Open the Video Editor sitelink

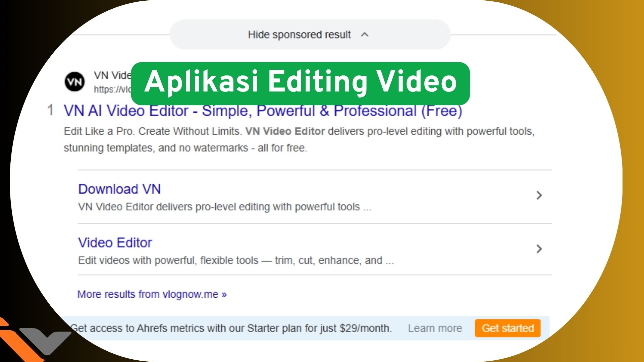coord(115,242)
